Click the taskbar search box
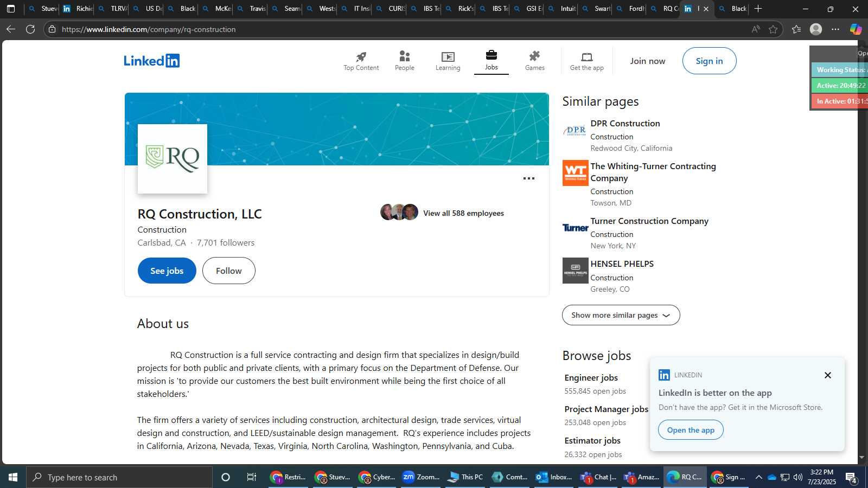 pos(119,477)
